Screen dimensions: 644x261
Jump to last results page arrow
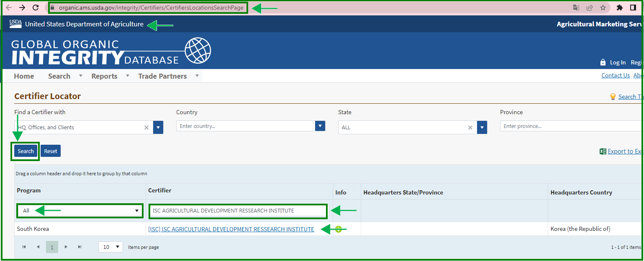(80, 247)
